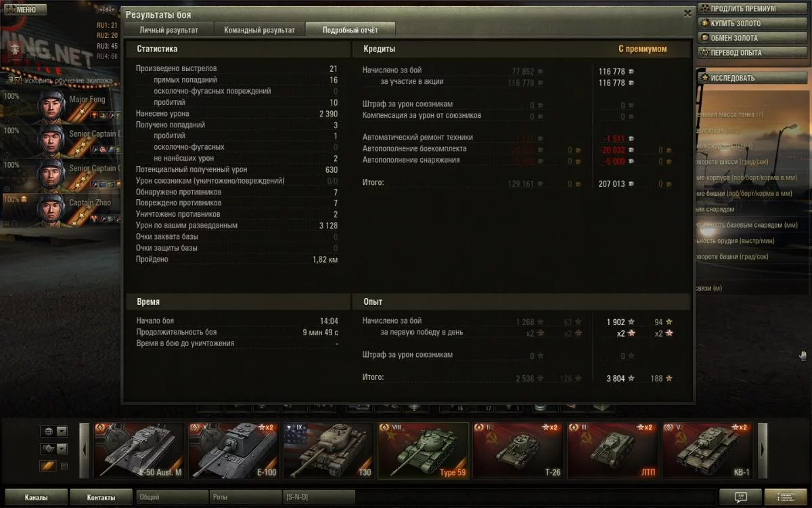Open the vehicle type filter dropdown
Screen dimensions: 812x508
tap(62, 448)
